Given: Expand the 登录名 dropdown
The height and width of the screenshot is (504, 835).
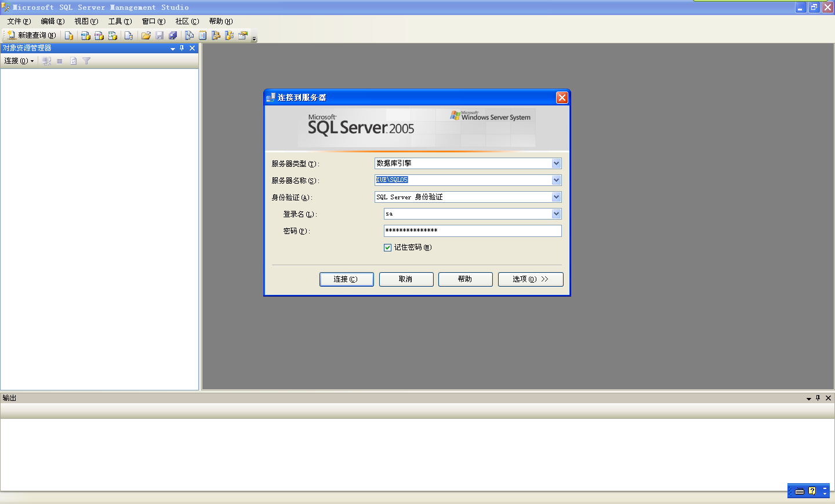Looking at the screenshot, I should (x=556, y=214).
